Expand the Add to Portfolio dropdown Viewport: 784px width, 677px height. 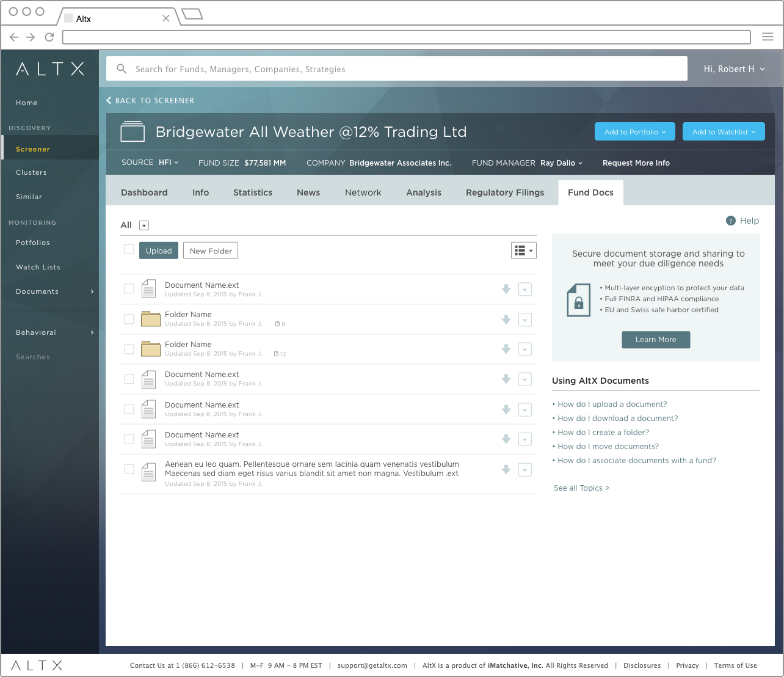tap(635, 131)
